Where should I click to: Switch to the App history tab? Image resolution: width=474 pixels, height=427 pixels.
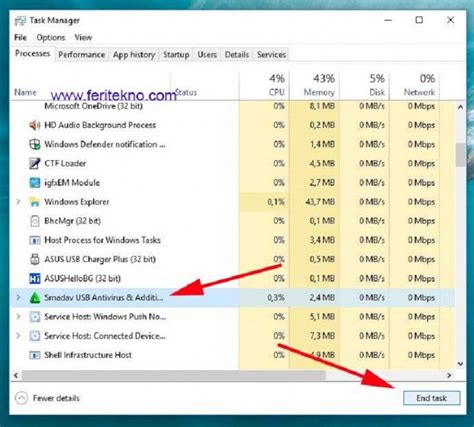(134, 55)
